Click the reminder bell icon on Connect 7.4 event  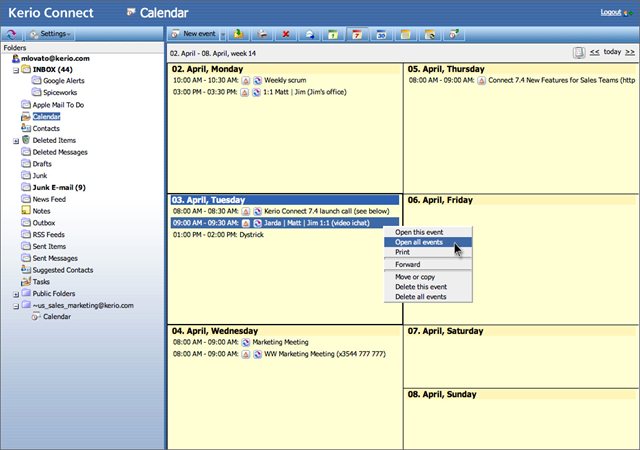(482, 81)
